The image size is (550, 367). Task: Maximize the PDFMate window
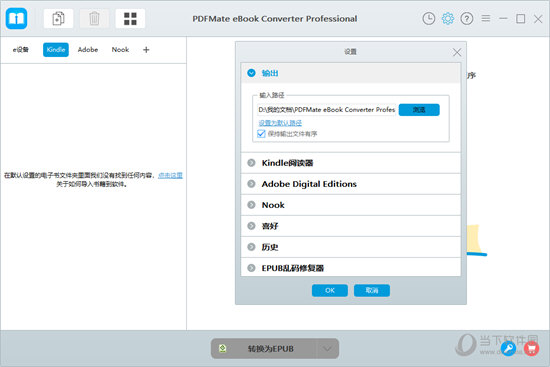click(521, 18)
